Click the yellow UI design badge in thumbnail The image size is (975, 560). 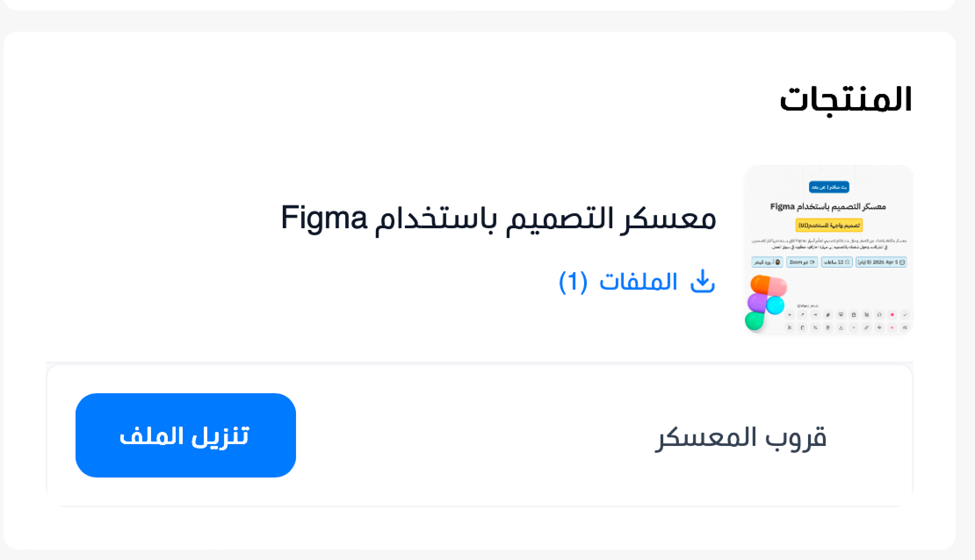tap(829, 226)
